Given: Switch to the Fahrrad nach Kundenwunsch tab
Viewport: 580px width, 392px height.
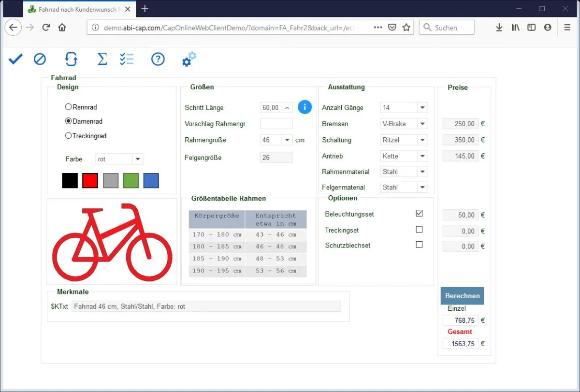Looking at the screenshot, I should coord(72,9).
